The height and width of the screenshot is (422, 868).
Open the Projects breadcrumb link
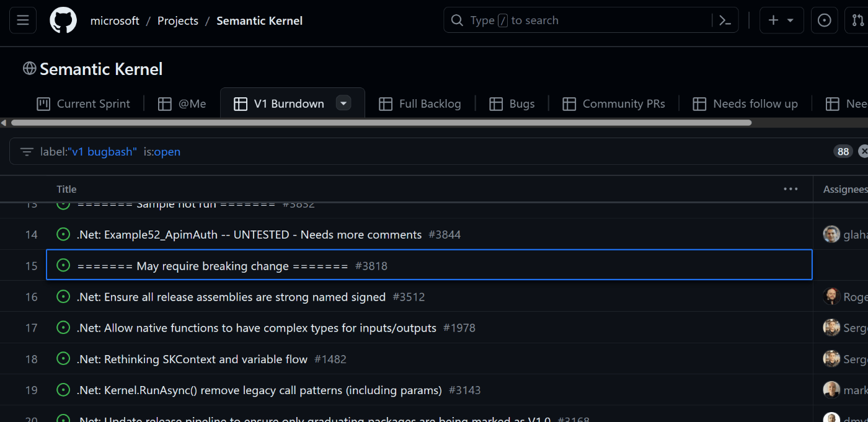tap(178, 20)
